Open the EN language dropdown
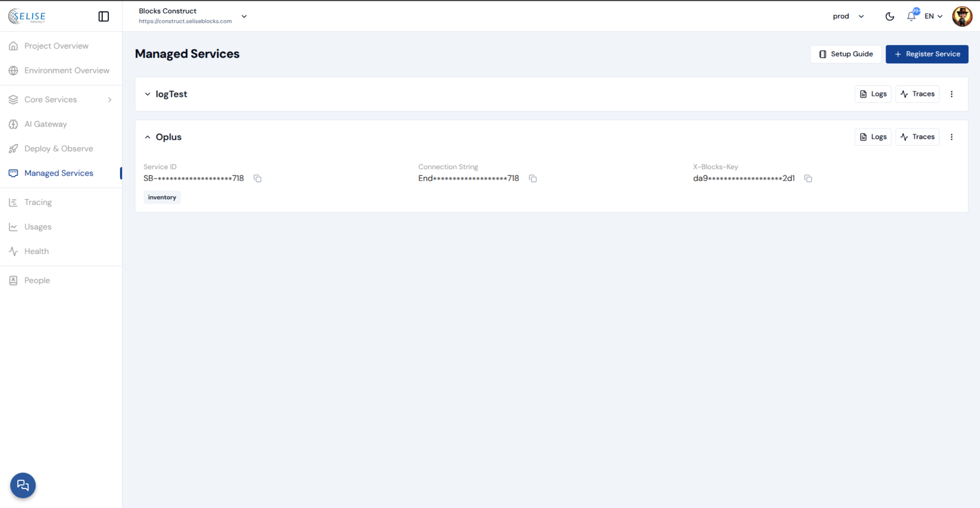Screen dimensions: 980x508 click(933, 16)
